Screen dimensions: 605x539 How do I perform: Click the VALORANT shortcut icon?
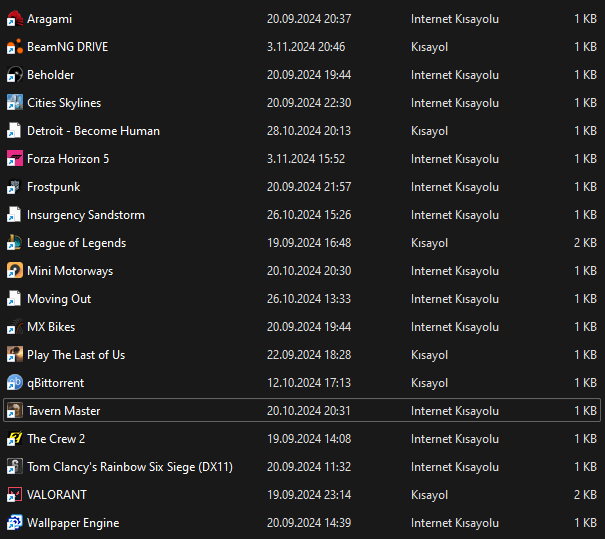pyautogui.click(x=15, y=495)
